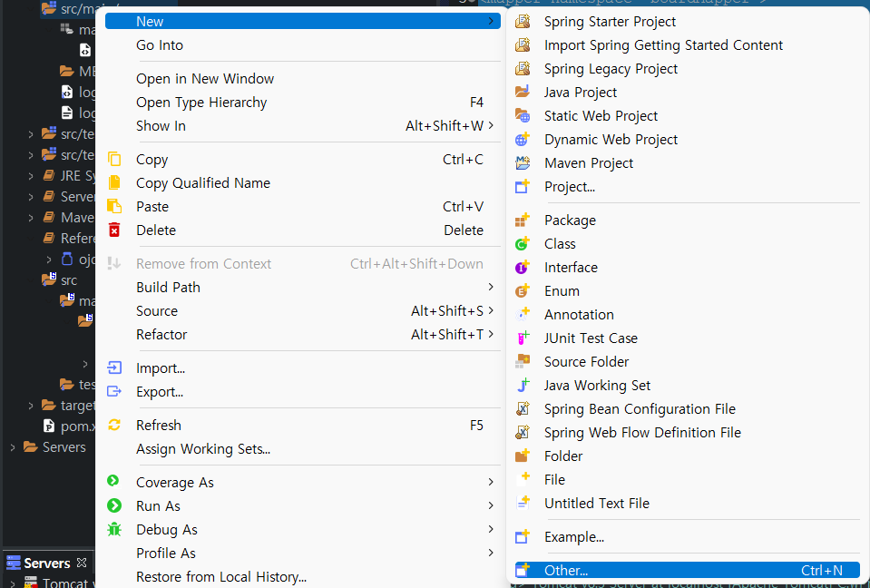Viewport: 870px width, 588px height.
Task: Expand the Coverage As submenu arrow
Action: (x=491, y=482)
